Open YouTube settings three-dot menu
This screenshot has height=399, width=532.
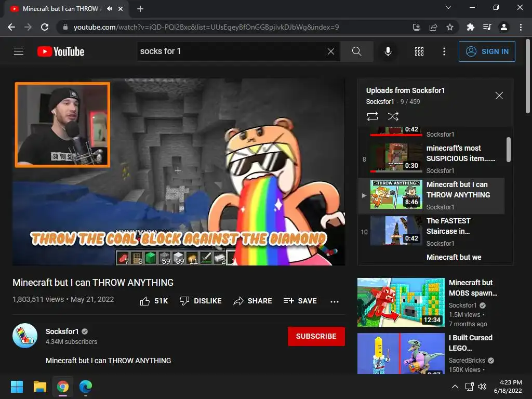click(444, 51)
